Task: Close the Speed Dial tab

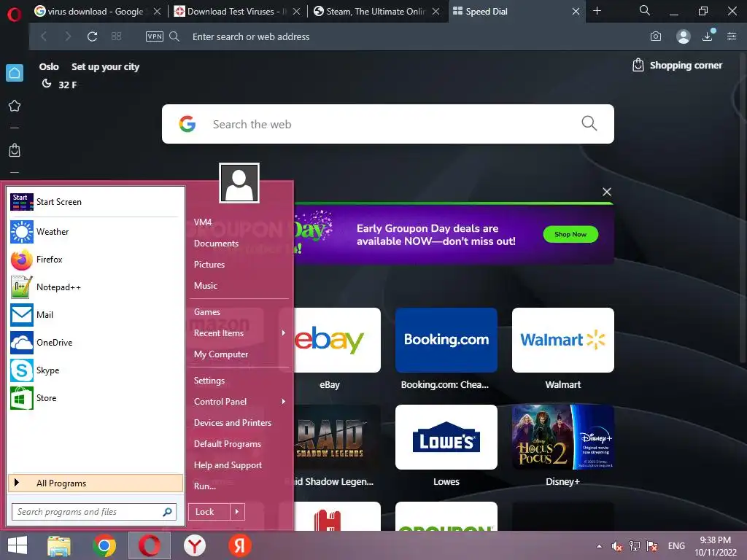Action: pyautogui.click(x=576, y=12)
